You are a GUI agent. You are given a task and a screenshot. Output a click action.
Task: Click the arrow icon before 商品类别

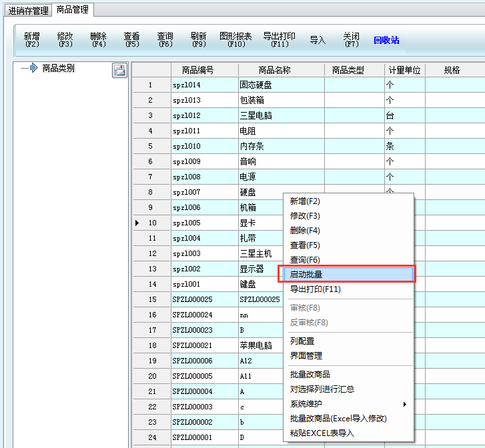coord(33,68)
